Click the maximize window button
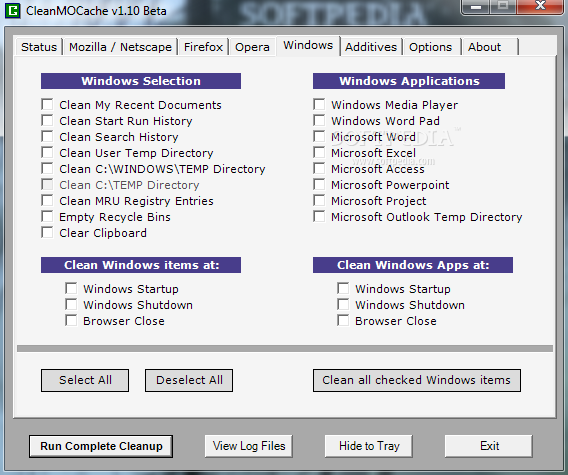568x475 pixels. pos(503,6)
